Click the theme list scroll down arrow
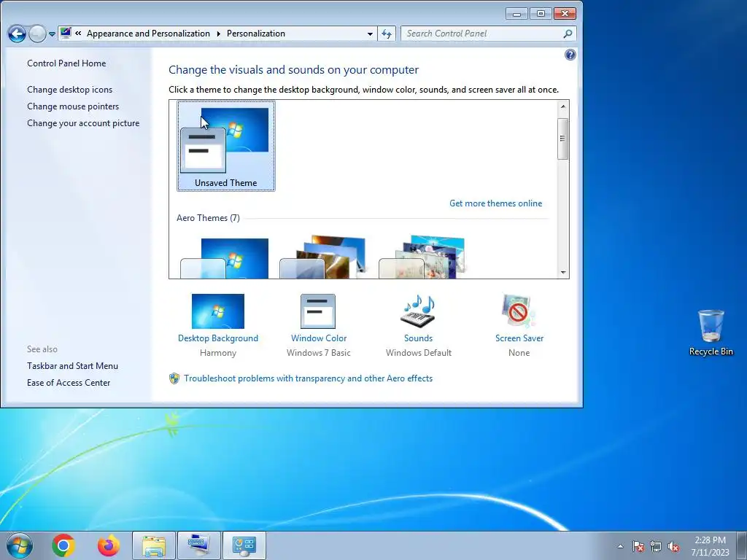Viewport: 747px width, 560px height. (x=563, y=273)
